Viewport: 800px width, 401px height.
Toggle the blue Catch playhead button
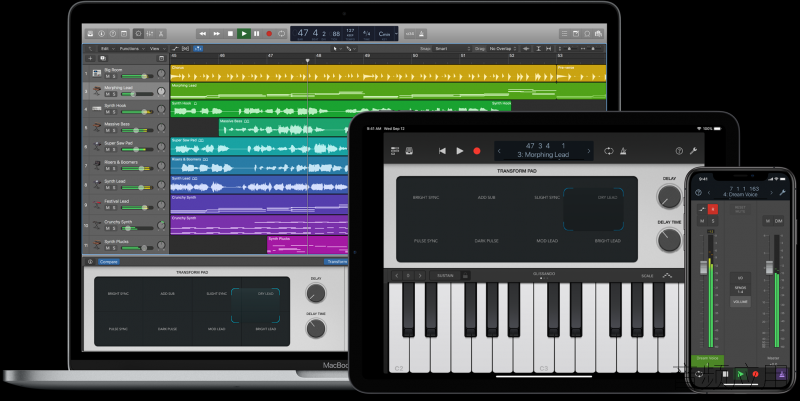click(x=198, y=48)
